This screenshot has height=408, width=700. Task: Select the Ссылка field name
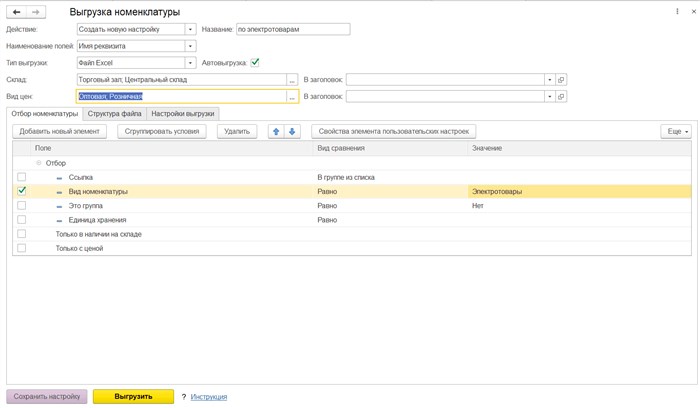pos(81,177)
